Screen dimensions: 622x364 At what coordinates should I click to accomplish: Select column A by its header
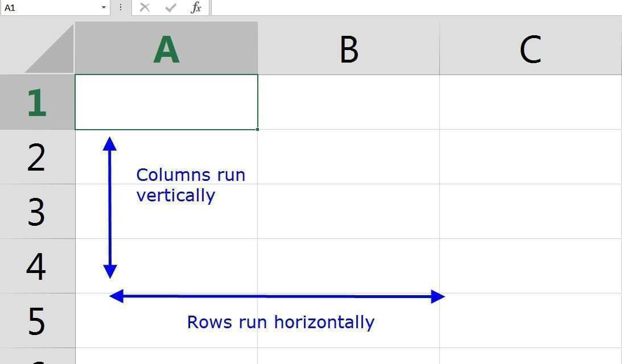[166, 49]
